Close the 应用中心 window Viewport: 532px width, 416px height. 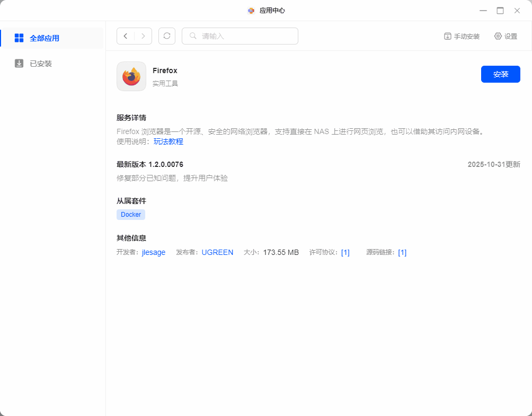(517, 11)
